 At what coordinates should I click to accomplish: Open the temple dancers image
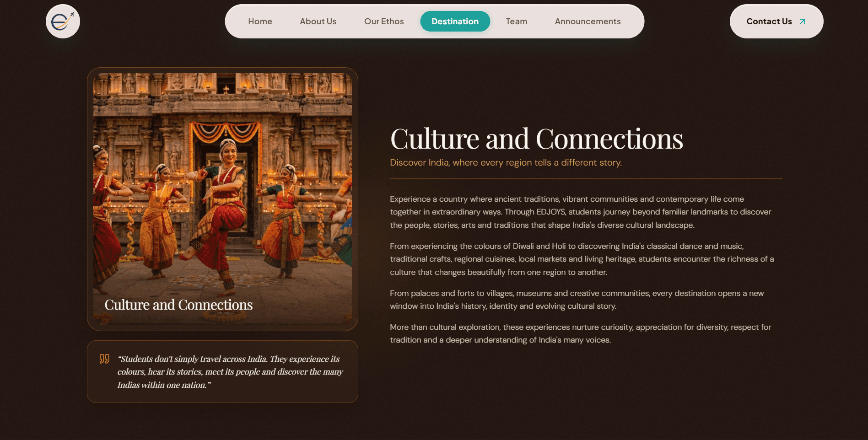(222, 199)
